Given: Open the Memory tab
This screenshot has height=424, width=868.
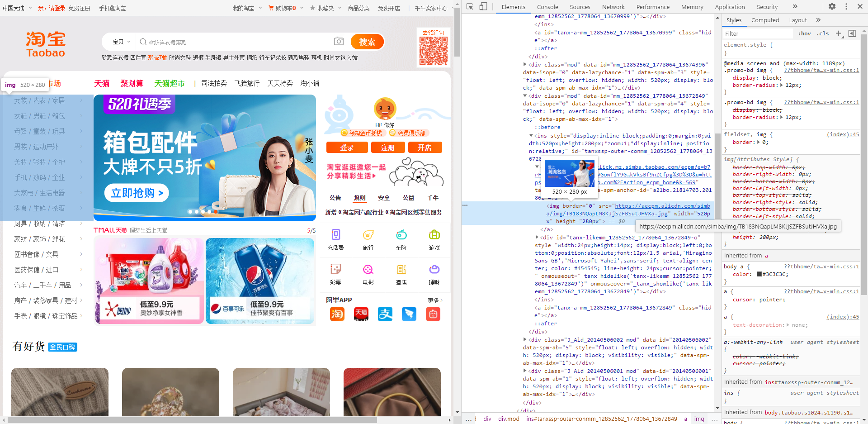Looking at the screenshot, I should pos(692,7).
